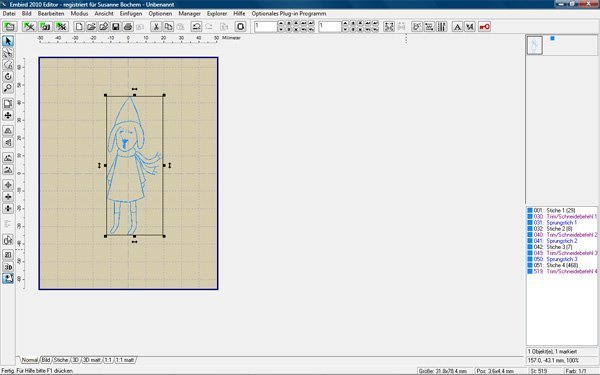
Task: Click the Open file icon
Action: click(x=91, y=26)
